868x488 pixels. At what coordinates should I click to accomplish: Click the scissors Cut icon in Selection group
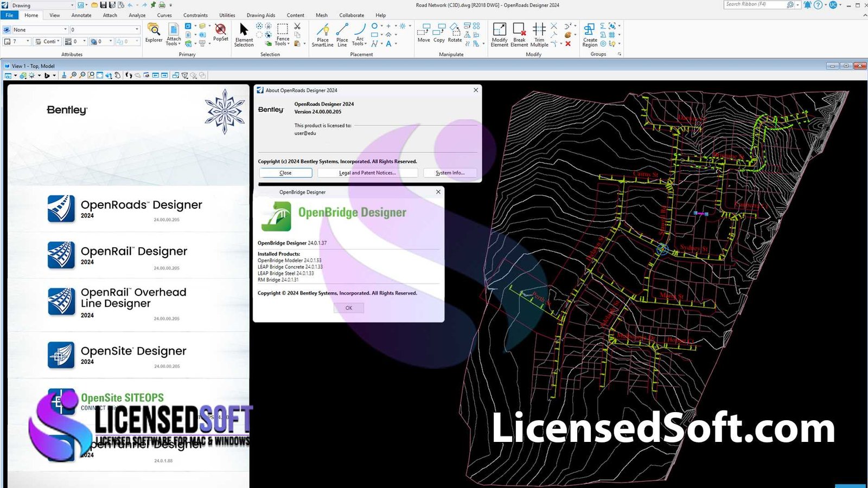coord(297,26)
